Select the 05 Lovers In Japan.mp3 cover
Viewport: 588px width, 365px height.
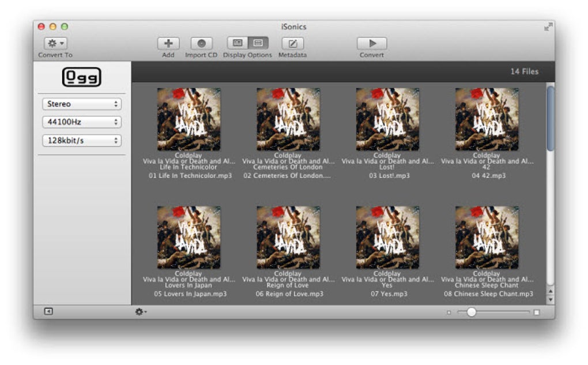click(x=189, y=237)
